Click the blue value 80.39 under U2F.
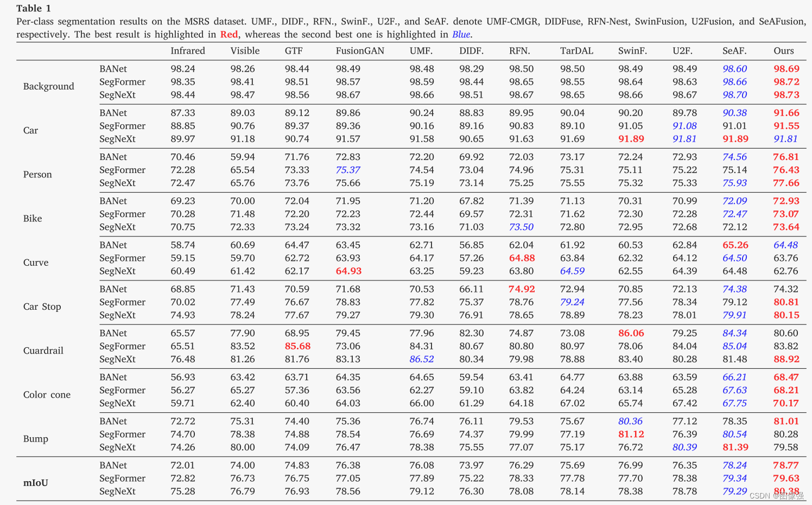The image size is (812, 505). coord(684,448)
